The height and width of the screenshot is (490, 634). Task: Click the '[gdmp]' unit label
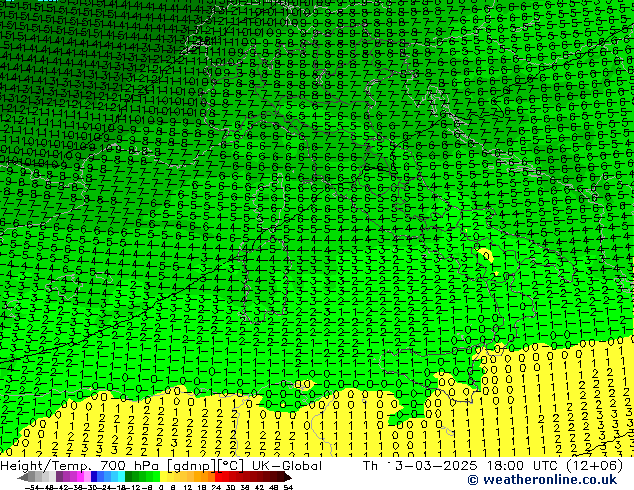point(192,466)
